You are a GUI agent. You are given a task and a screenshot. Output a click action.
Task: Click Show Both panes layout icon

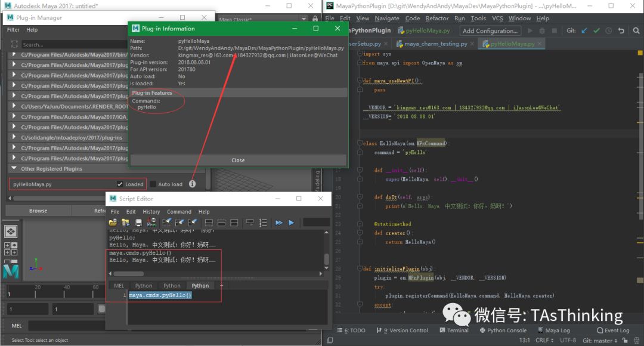[x=234, y=223]
